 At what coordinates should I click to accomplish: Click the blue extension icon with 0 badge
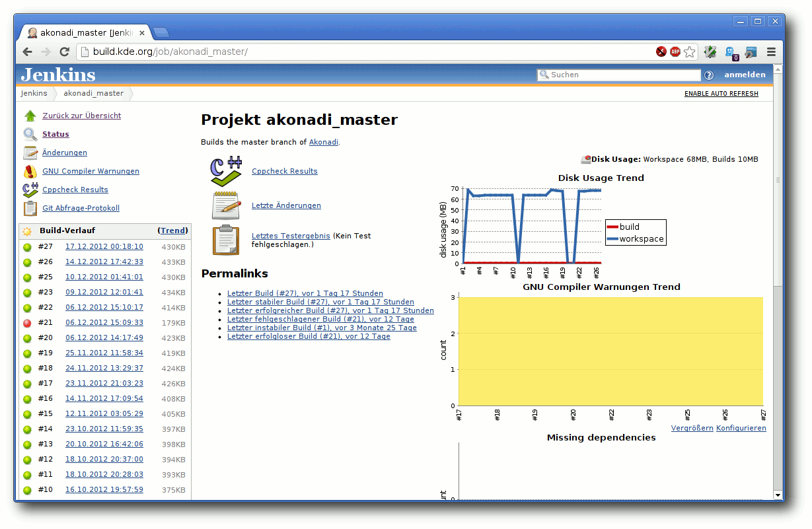(731, 52)
